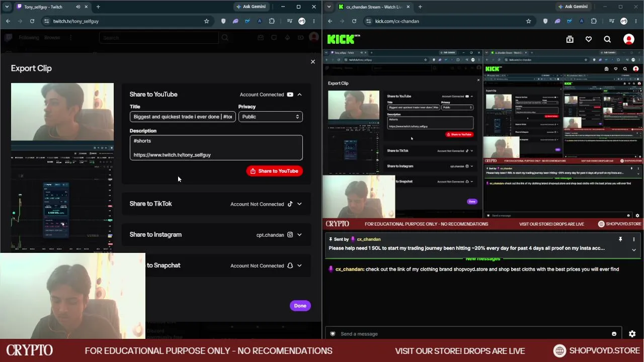
Task: Click Ask Gemini in the Kick window
Action: [573, 7]
